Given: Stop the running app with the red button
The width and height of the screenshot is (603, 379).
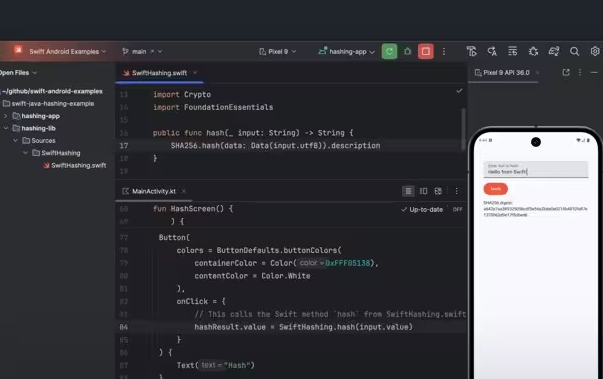Looking at the screenshot, I should (x=426, y=52).
